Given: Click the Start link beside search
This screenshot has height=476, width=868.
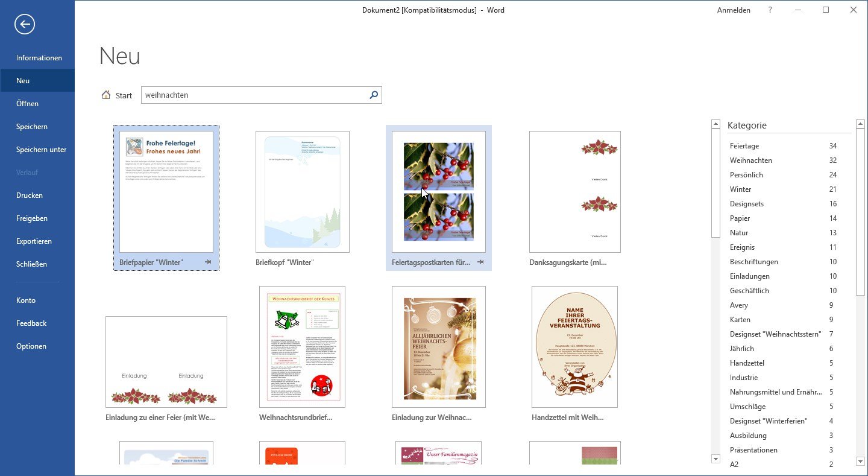Looking at the screenshot, I should tap(124, 95).
